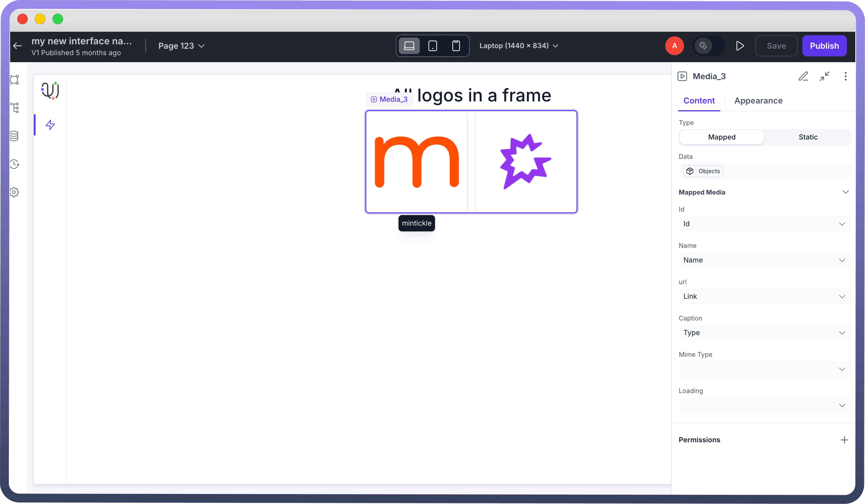
Task: Open the three-dot more options menu
Action: pyautogui.click(x=845, y=76)
